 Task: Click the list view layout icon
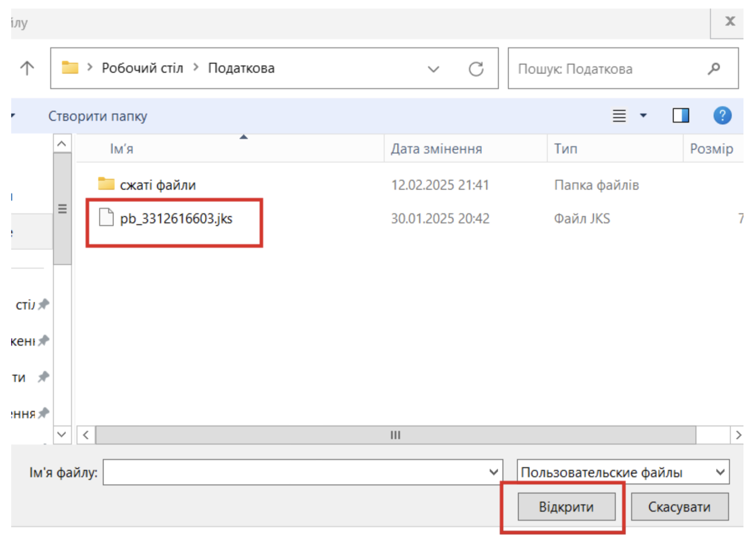(x=619, y=115)
